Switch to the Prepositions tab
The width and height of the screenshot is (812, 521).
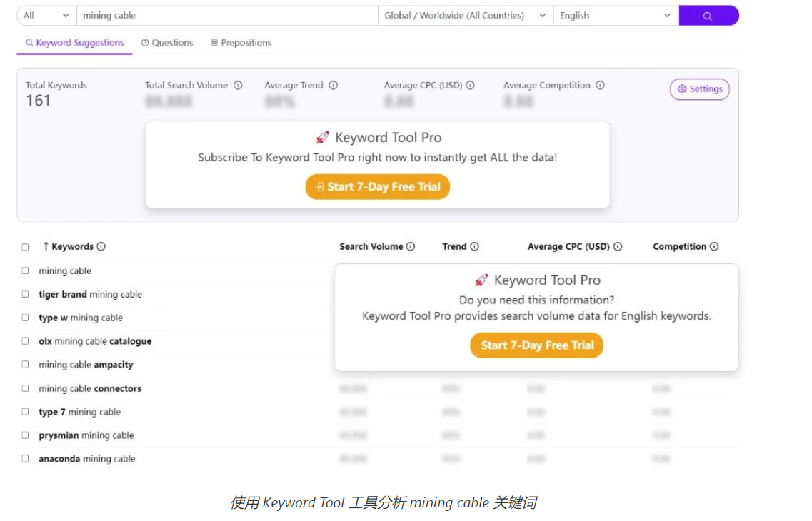coord(241,43)
